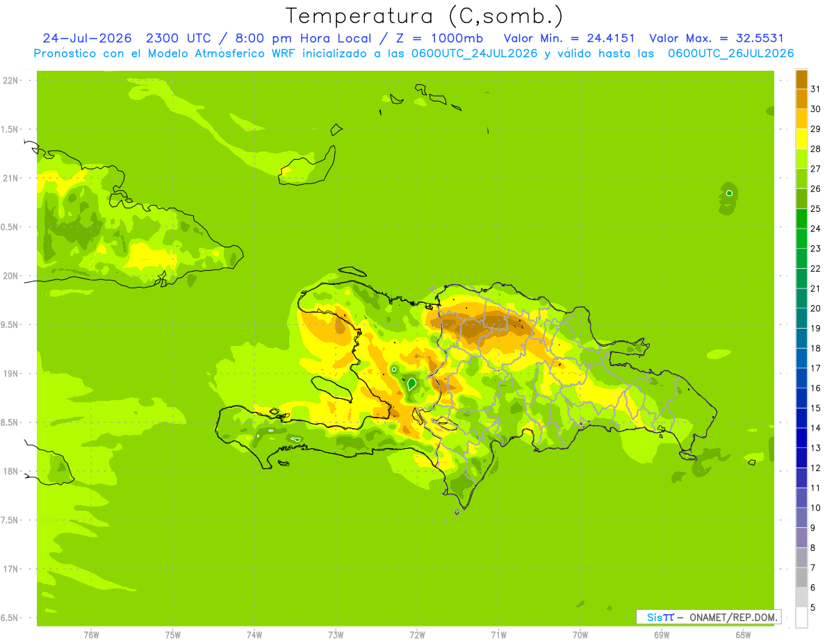Click the legend value label '5'
This screenshot has height=644, width=834.
tap(813, 607)
